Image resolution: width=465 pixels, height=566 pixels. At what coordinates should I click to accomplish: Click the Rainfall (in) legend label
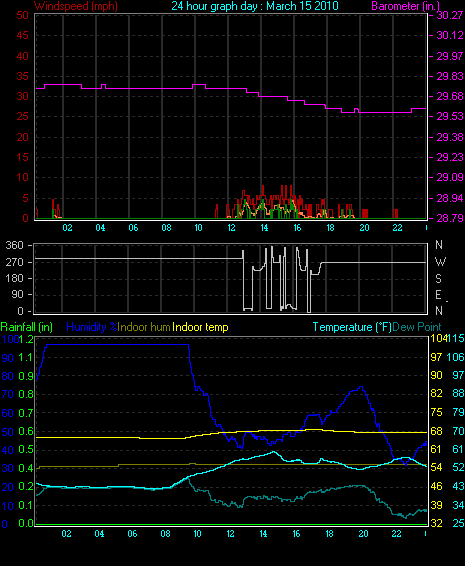pyautogui.click(x=27, y=327)
